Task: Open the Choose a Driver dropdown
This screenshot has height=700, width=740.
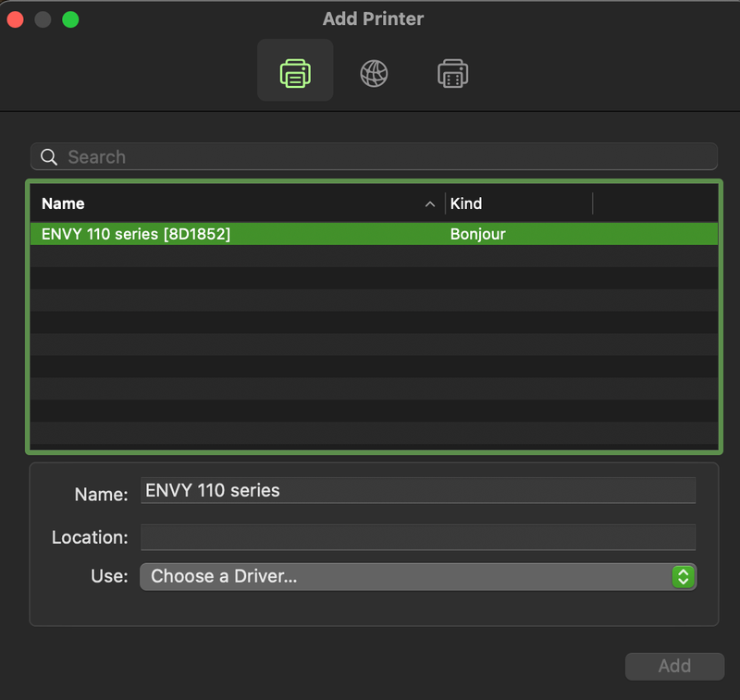Action: click(x=418, y=576)
